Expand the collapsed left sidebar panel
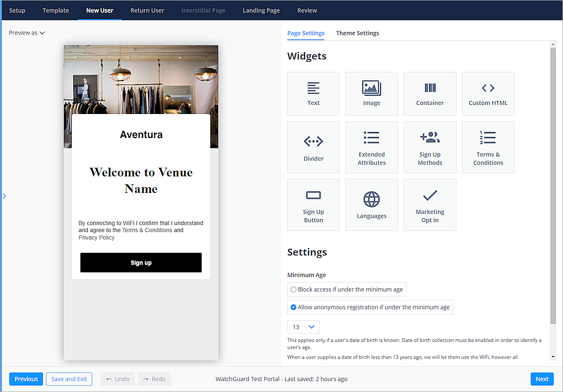The height and width of the screenshot is (392, 563). pos(4,196)
